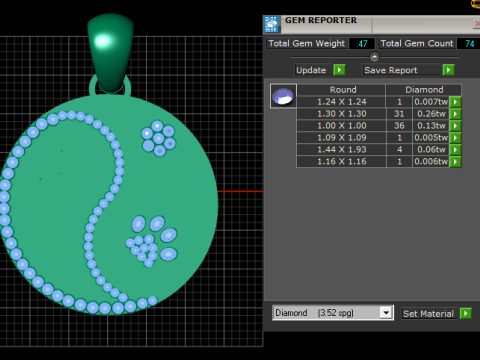Viewport: 480px width, 360px height.
Task: Click the 0.007tw weight cell
Action: pos(431,102)
